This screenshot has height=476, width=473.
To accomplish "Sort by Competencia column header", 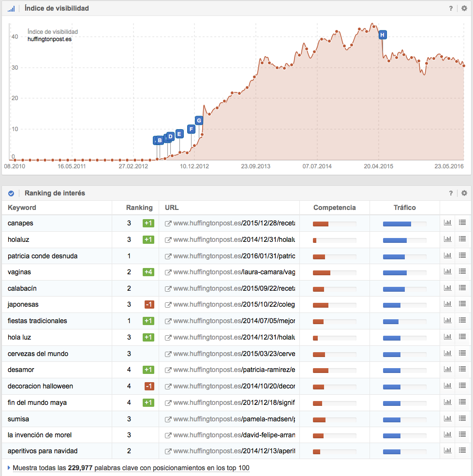I will [334, 208].
